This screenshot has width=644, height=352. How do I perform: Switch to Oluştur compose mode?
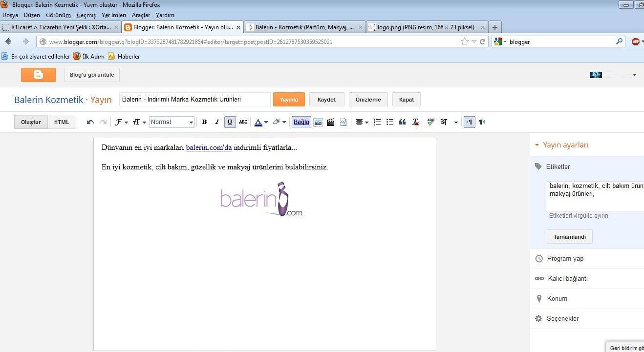coord(31,122)
